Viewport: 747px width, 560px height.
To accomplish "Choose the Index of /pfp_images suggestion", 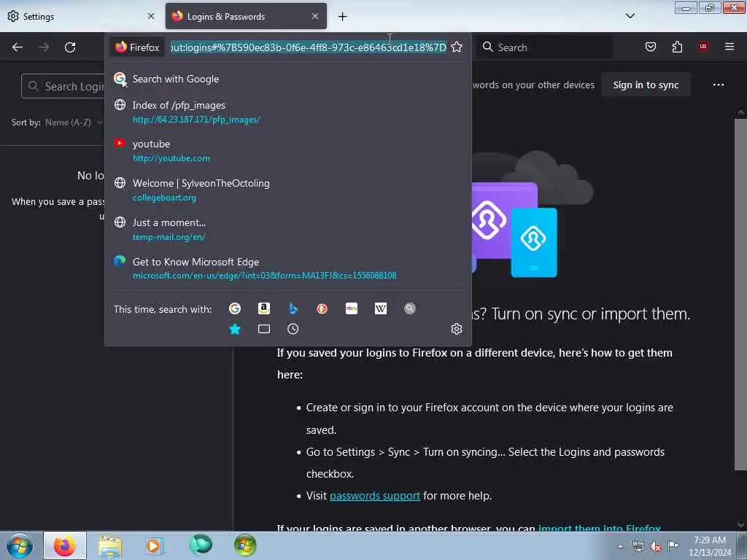I will point(287,112).
